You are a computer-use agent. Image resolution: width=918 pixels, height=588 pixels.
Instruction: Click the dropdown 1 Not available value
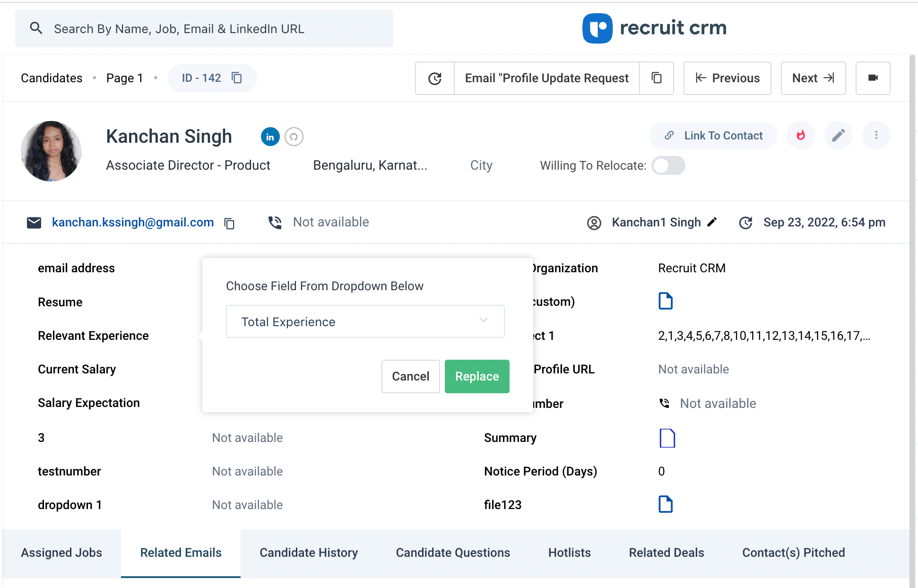point(247,505)
